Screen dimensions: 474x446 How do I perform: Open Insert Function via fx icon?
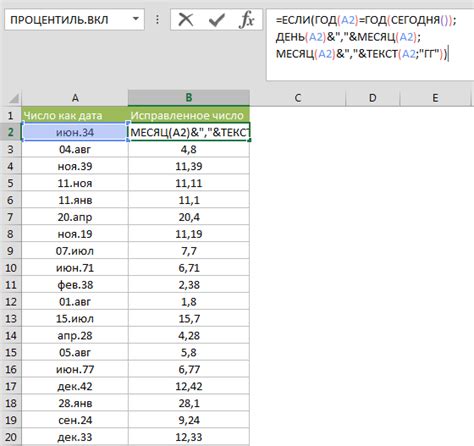[x=247, y=20]
